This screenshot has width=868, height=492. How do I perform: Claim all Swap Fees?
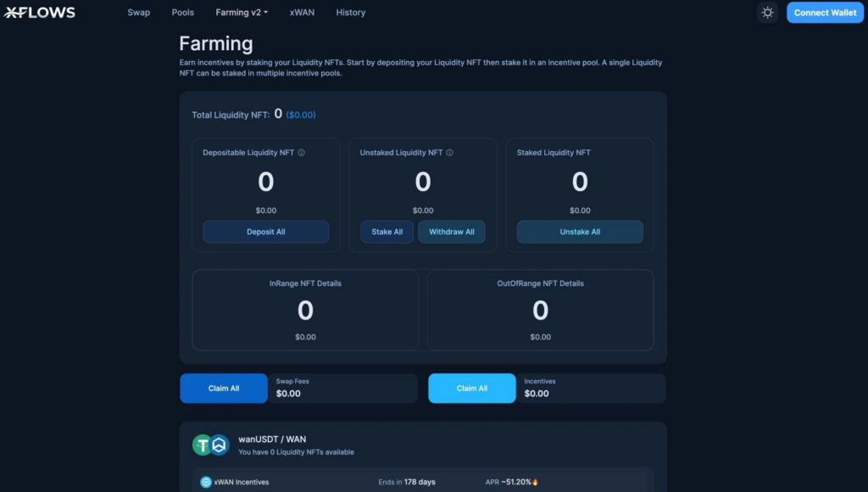point(224,389)
